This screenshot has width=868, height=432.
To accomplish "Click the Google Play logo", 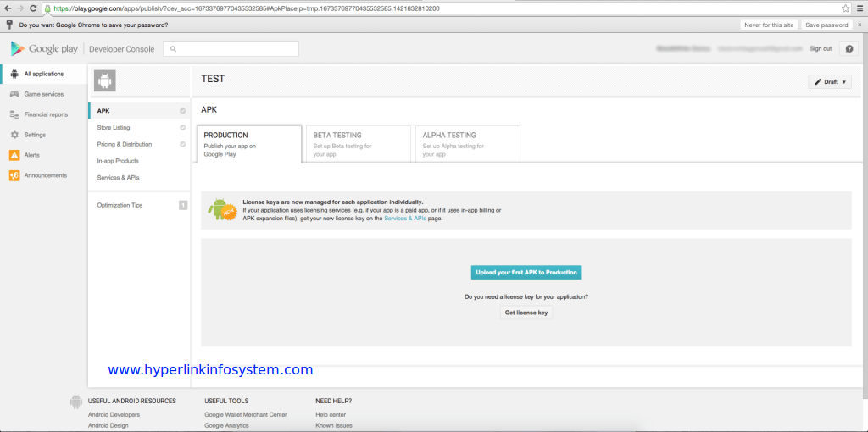I will point(44,48).
